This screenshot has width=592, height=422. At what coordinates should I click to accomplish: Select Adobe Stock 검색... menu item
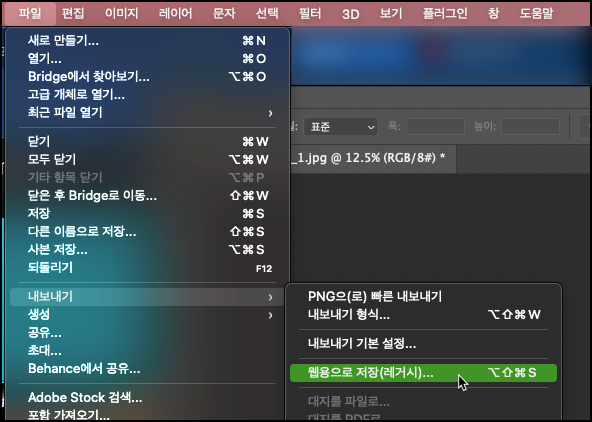pos(147,397)
